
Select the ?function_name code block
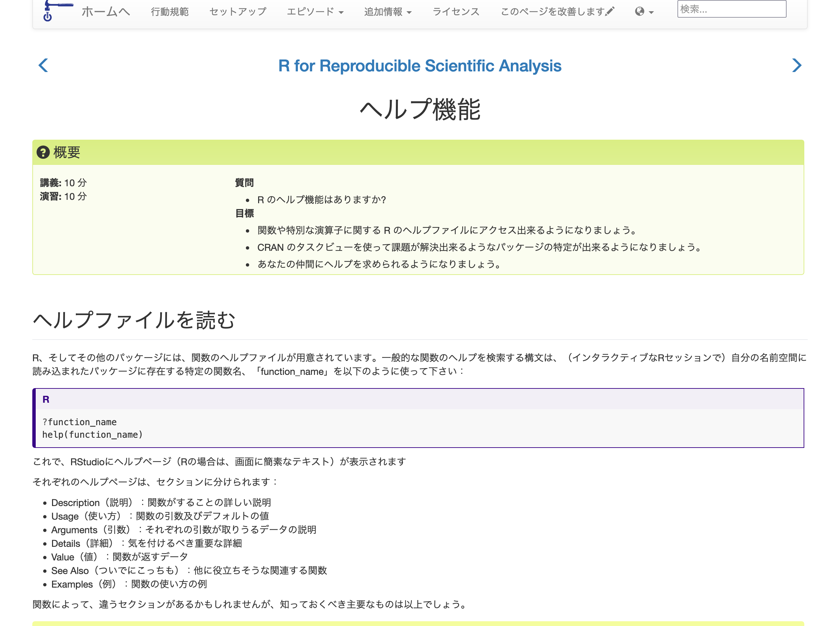(x=80, y=422)
